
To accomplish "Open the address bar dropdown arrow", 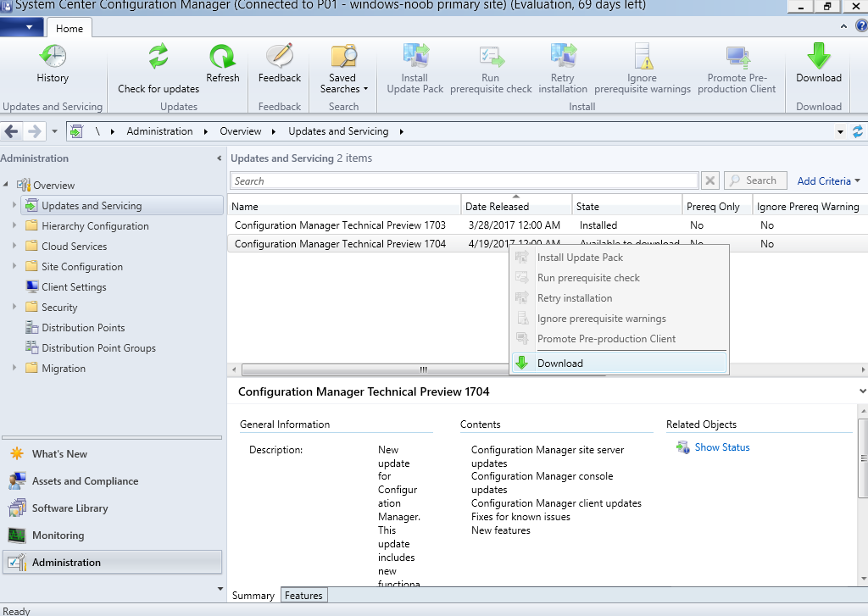I will pyautogui.click(x=840, y=131).
